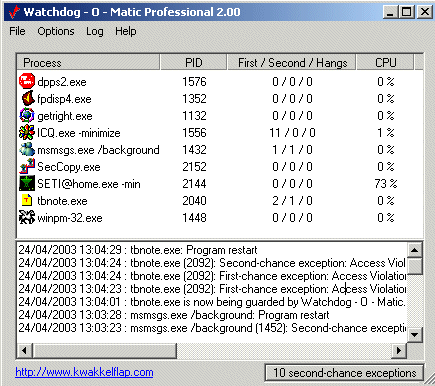
Task: Click the ICQ.exe flower icon
Action: [x=27, y=132]
